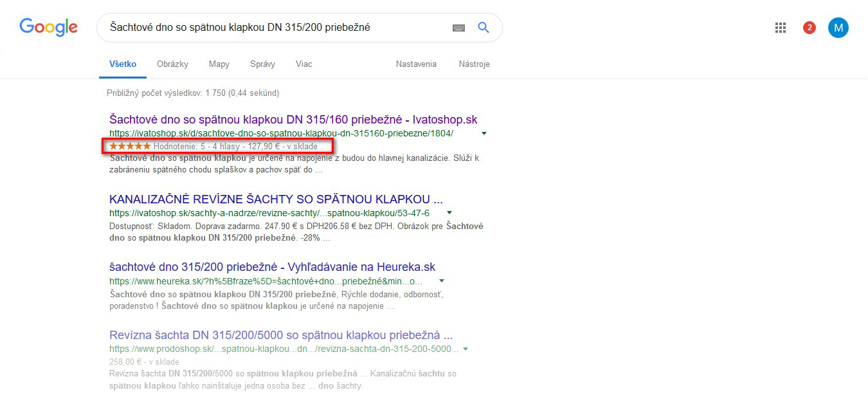Open the account avatar labeled M
Image resolution: width=868 pixels, height=406 pixels.
pyautogui.click(x=838, y=28)
